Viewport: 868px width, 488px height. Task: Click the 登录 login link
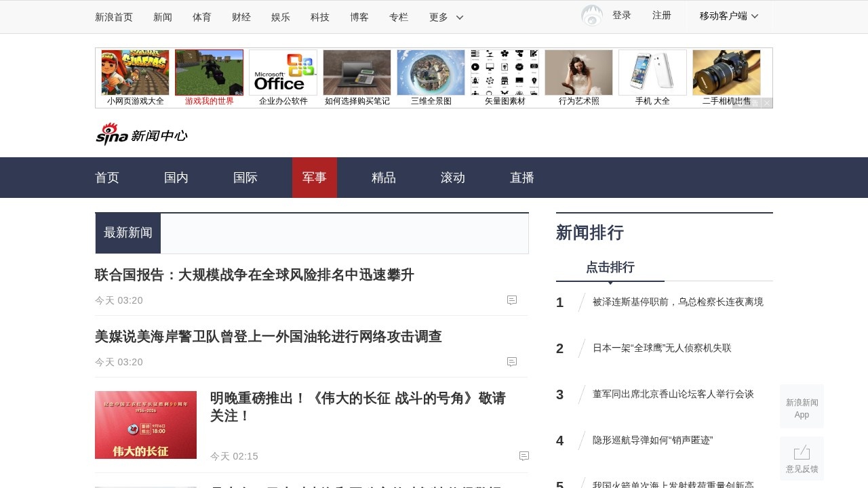pos(622,15)
